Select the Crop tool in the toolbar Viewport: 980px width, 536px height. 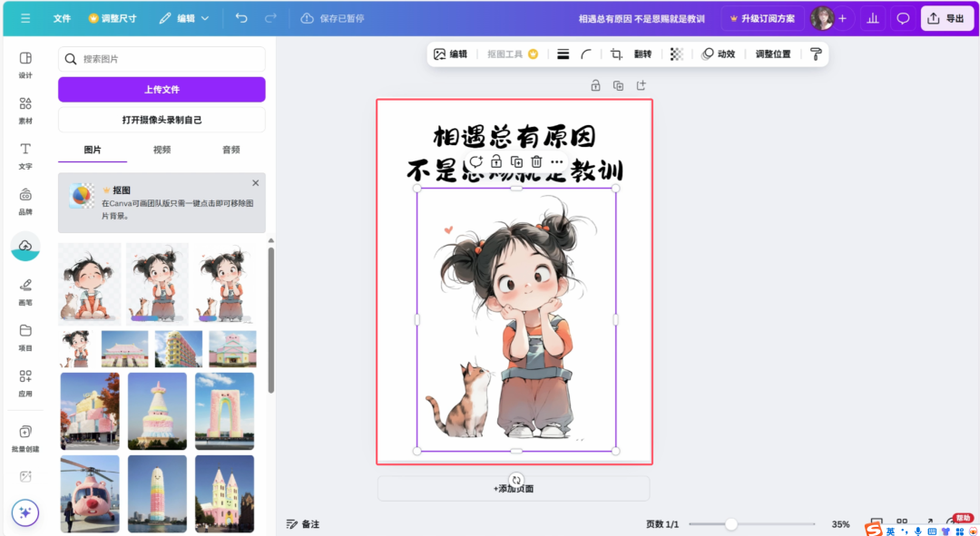tap(617, 54)
